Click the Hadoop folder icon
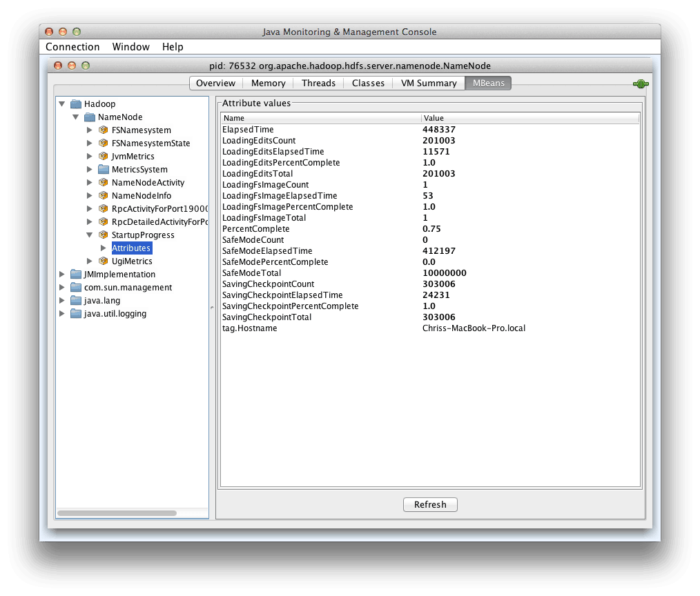The width and height of the screenshot is (700, 596). point(76,104)
